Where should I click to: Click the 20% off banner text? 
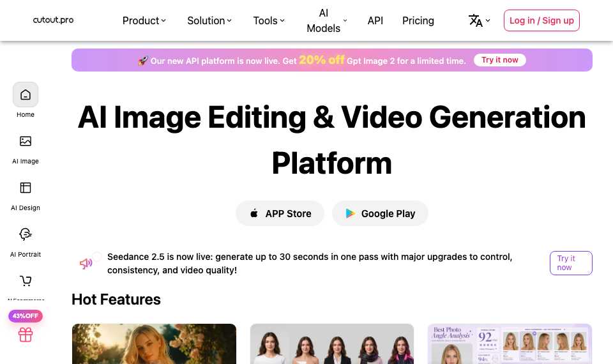[x=321, y=60]
